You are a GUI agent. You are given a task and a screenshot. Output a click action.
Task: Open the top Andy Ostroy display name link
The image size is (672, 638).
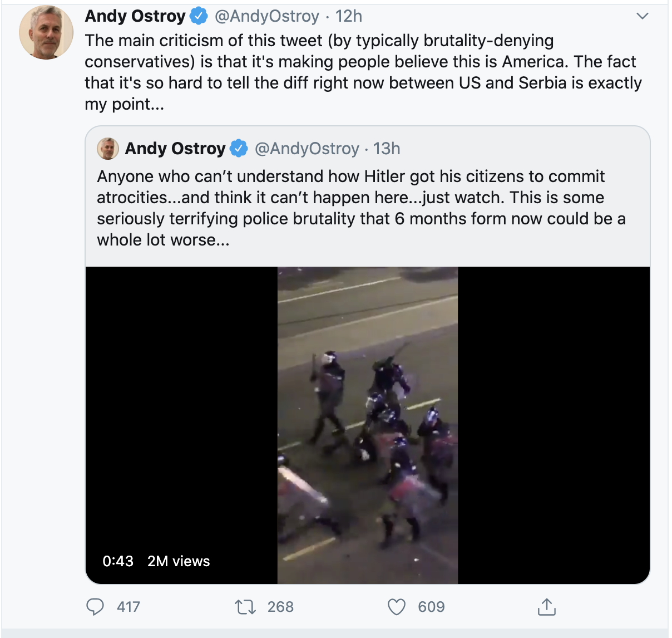pyautogui.click(x=135, y=16)
